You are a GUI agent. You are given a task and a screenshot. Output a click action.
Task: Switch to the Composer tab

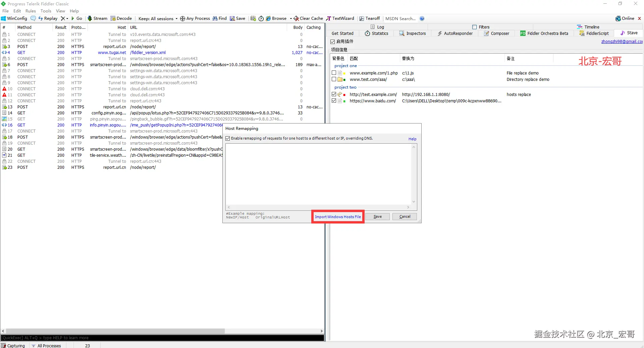point(497,33)
